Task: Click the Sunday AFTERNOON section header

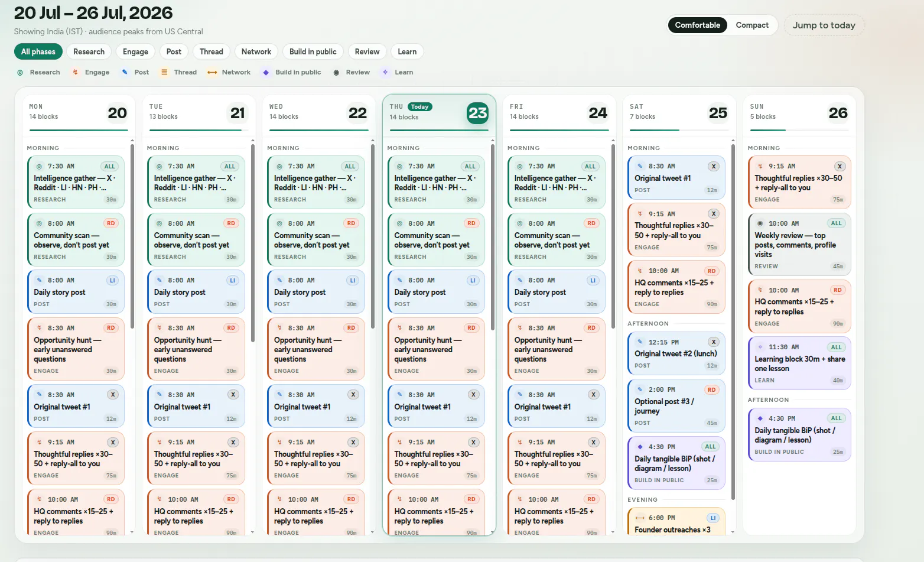Action: [768, 400]
